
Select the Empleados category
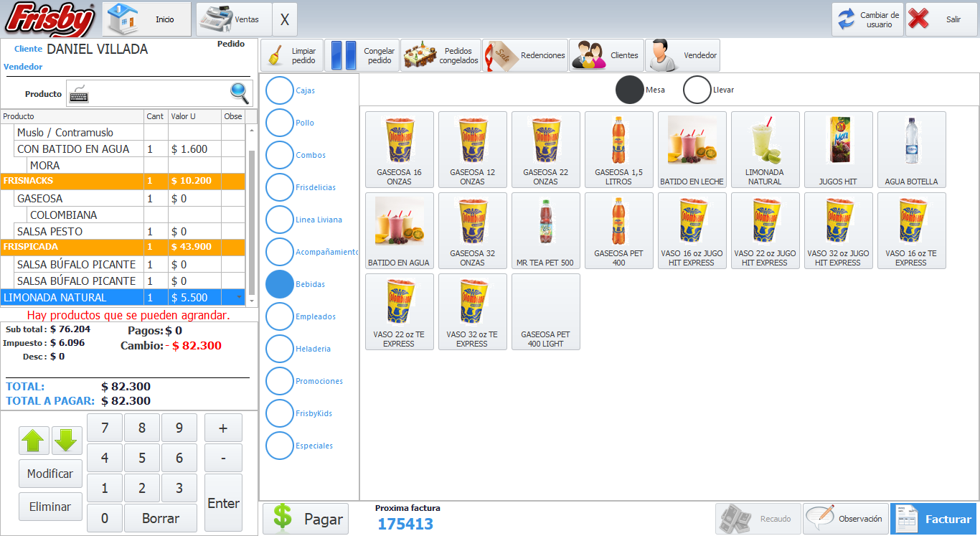point(280,316)
